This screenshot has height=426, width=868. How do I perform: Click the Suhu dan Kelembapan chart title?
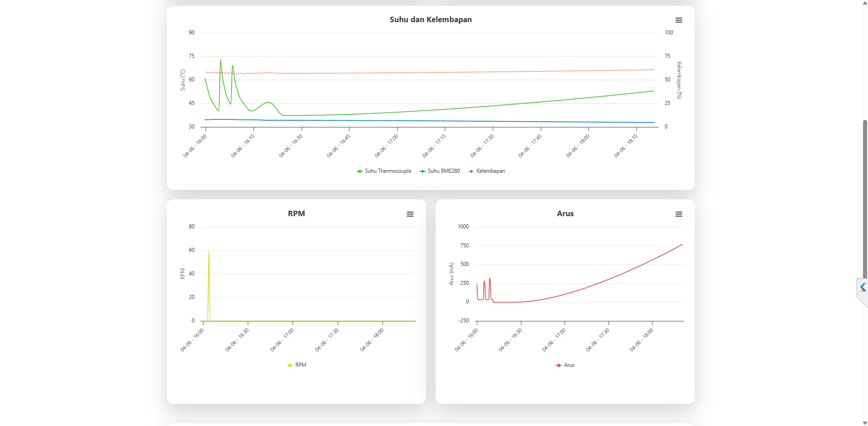430,19
